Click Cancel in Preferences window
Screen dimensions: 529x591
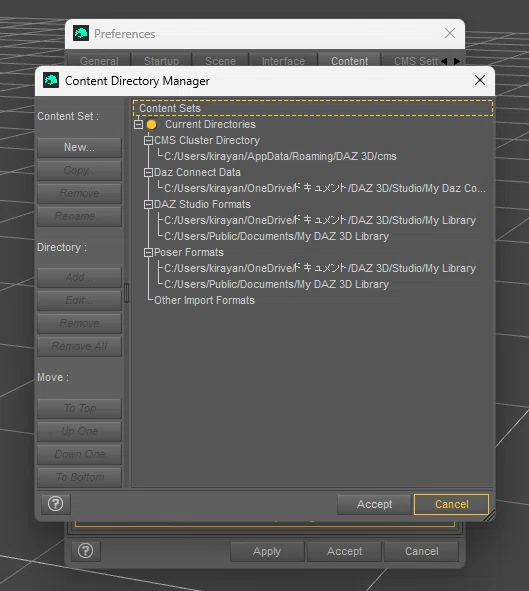[x=422, y=551]
